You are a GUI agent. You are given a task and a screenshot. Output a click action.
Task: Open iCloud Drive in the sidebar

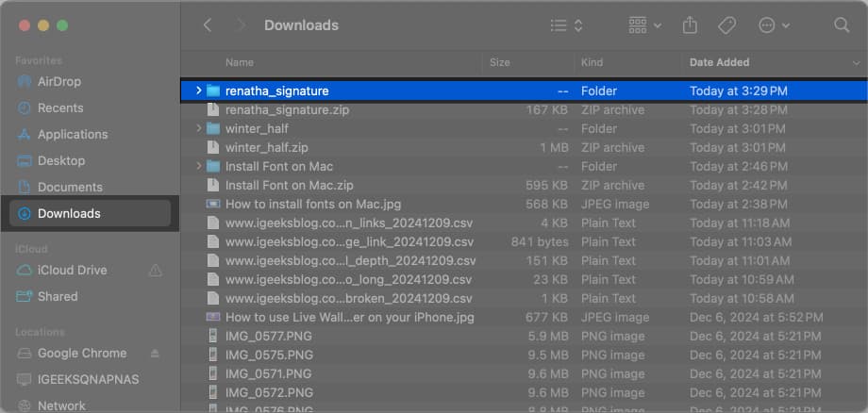[72, 271]
